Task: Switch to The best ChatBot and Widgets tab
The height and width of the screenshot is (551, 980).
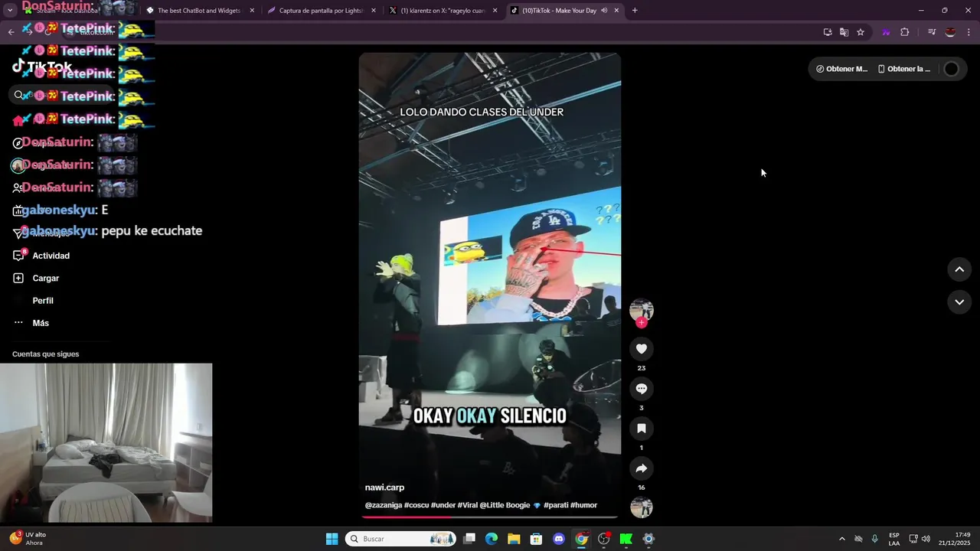Action: 200,11
